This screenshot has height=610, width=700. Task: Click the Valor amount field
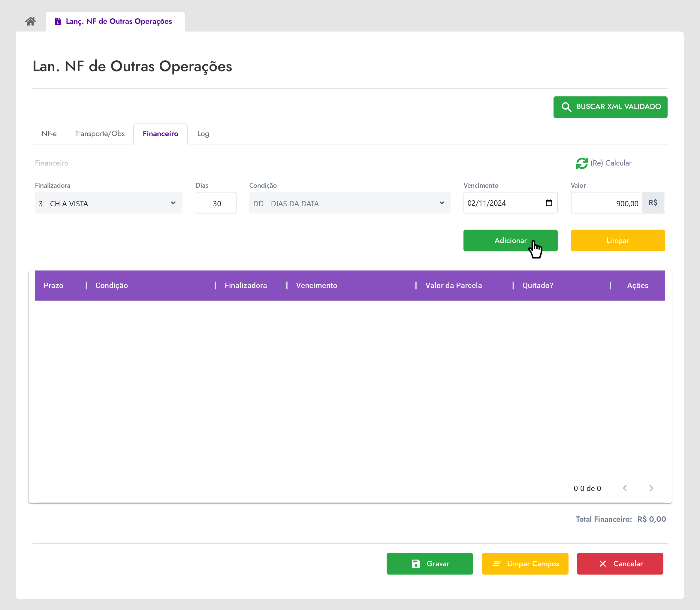click(606, 203)
